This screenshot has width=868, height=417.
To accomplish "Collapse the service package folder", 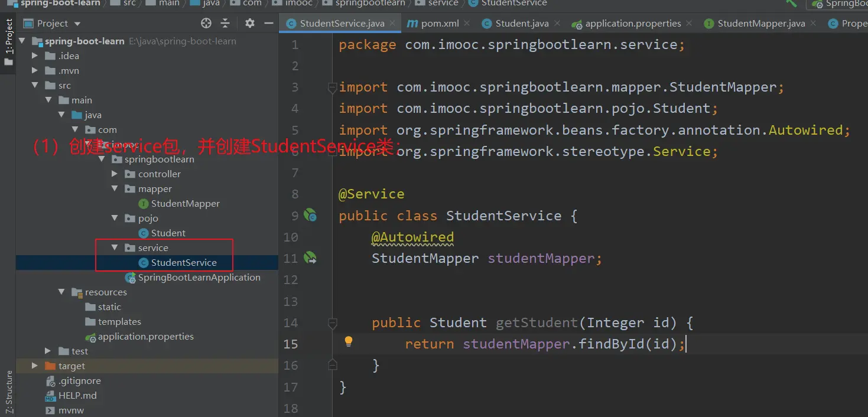I will [x=115, y=248].
